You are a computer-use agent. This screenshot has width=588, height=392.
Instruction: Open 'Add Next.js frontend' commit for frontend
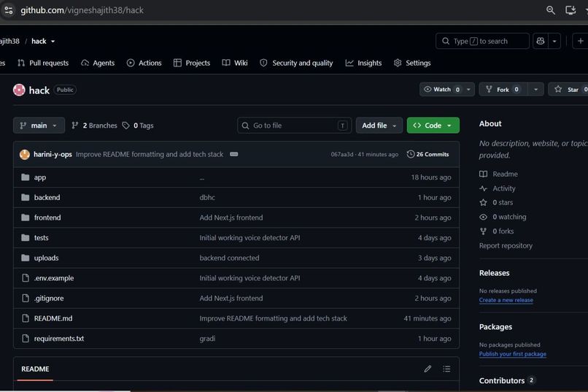231,218
